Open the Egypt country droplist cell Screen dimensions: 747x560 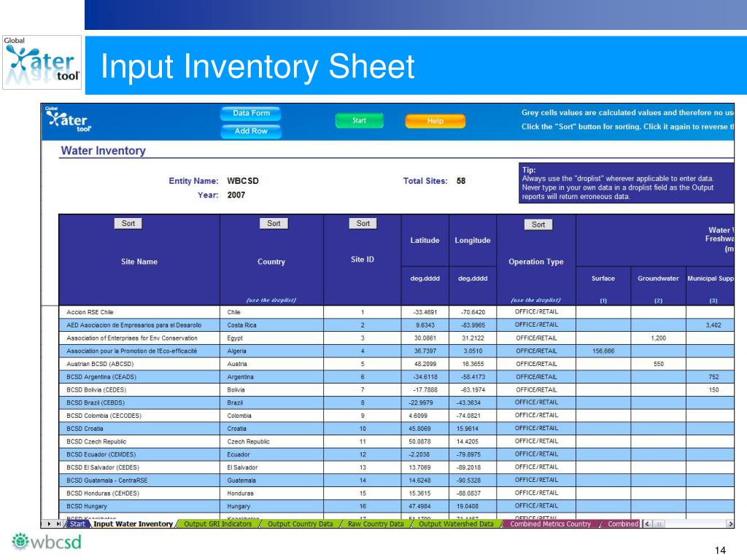271,338
